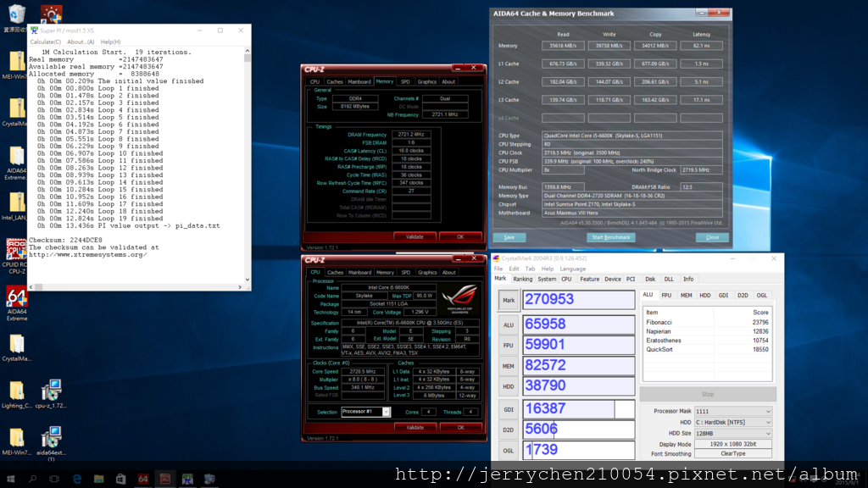
Task: Select the Intel_LAN folder on the desktop
Action: tap(15, 207)
